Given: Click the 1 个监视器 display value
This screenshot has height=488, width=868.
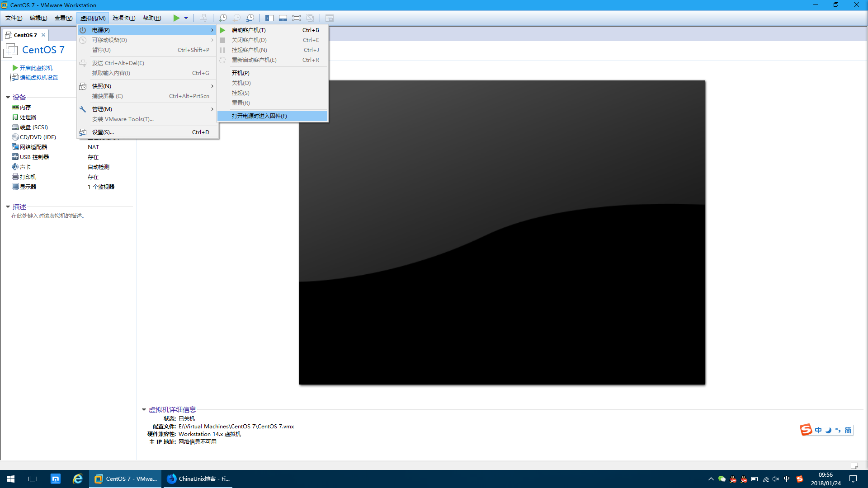Looking at the screenshot, I should click(x=101, y=187).
